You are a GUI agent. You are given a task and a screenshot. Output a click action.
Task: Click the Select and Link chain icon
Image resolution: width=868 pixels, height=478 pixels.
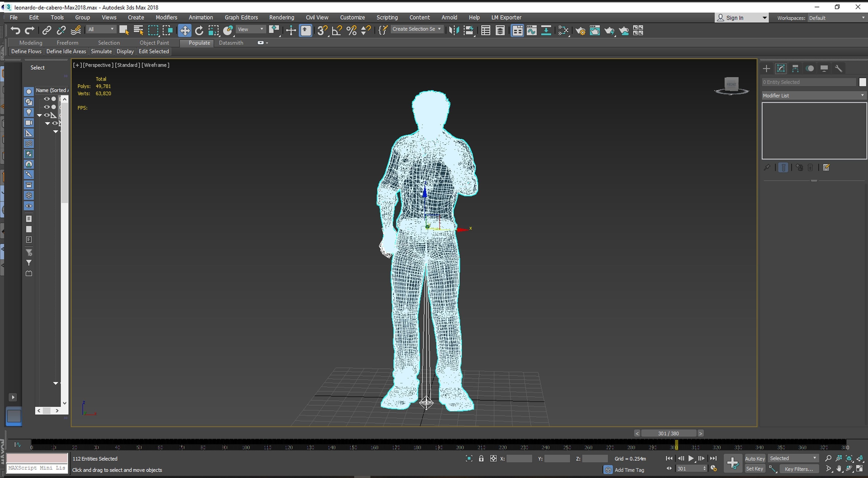(47, 31)
